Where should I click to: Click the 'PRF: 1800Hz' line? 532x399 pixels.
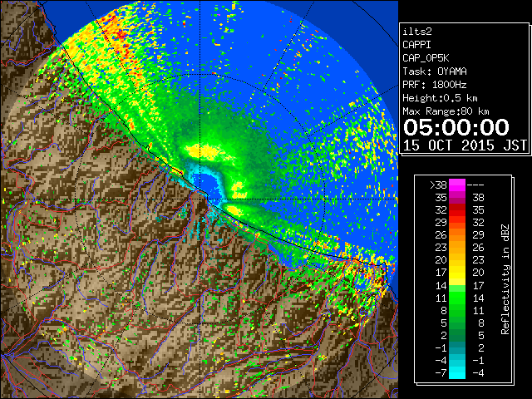435,85
